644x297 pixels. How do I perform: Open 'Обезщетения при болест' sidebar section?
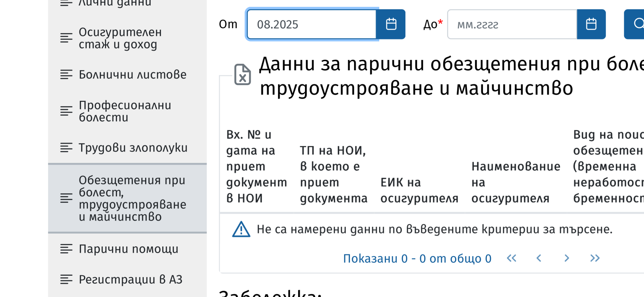click(132, 198)
